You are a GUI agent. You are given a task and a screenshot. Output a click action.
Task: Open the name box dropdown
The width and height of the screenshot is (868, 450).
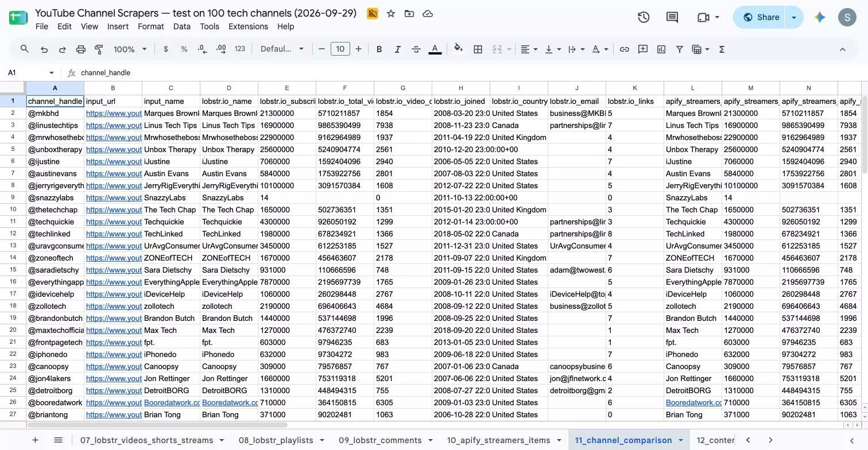[52, 73]
